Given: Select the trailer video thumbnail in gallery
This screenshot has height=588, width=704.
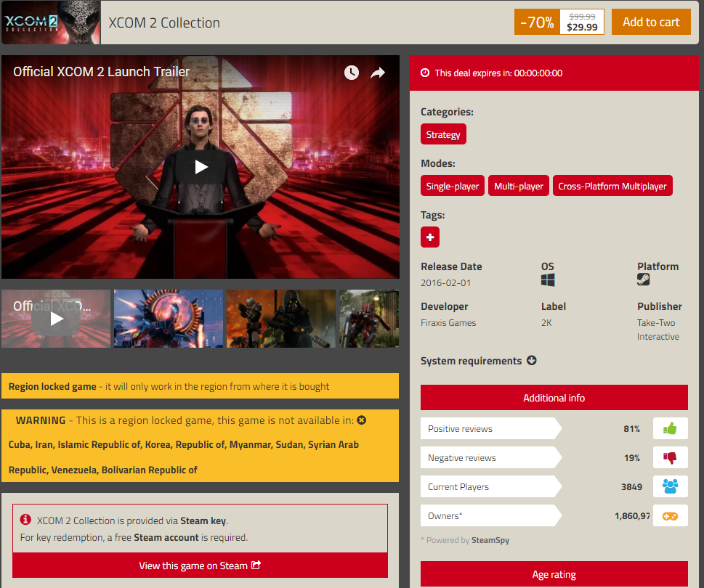Looking at the screenshot, I should coord(56,319).
